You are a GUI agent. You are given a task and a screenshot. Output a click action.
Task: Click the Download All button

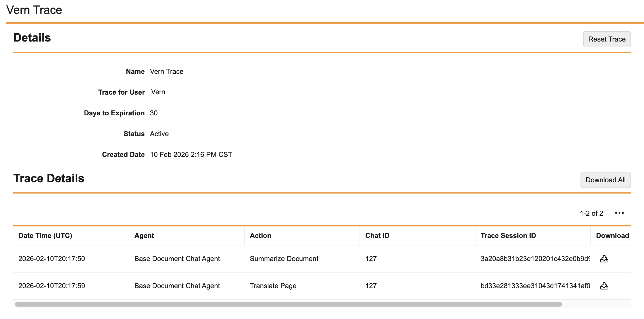pyautogui.click(x=605, y=180)
